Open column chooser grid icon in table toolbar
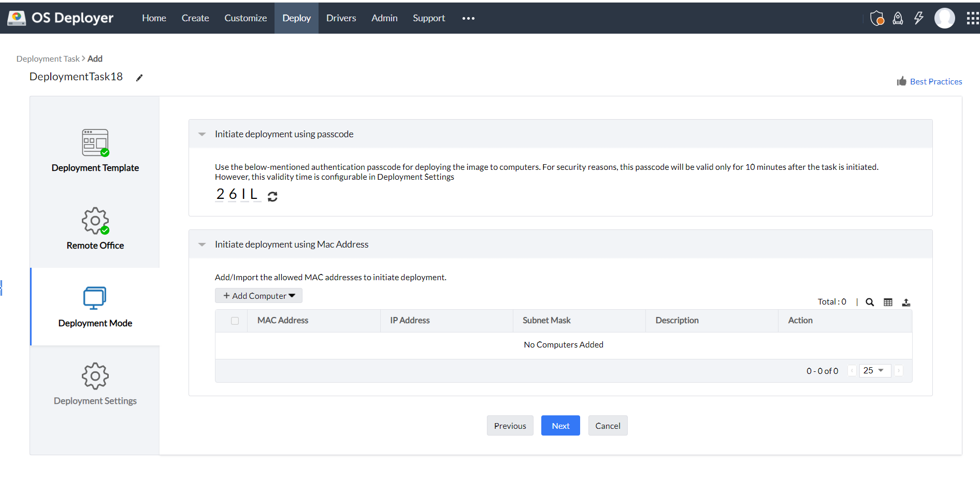 click(x=888, y=302)
